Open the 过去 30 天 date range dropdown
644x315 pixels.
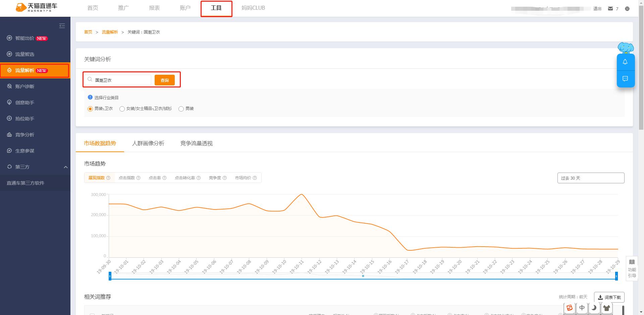(x=590, y=178)
